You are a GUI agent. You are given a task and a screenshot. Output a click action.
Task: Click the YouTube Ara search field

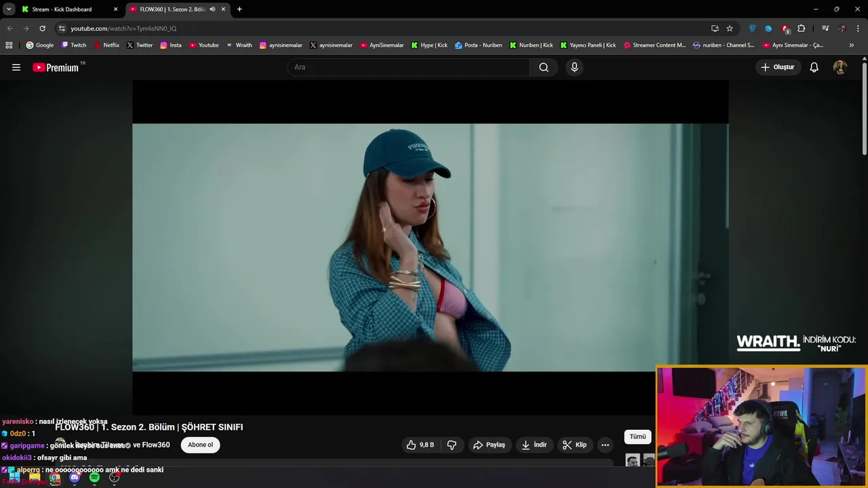coord(408,67)
